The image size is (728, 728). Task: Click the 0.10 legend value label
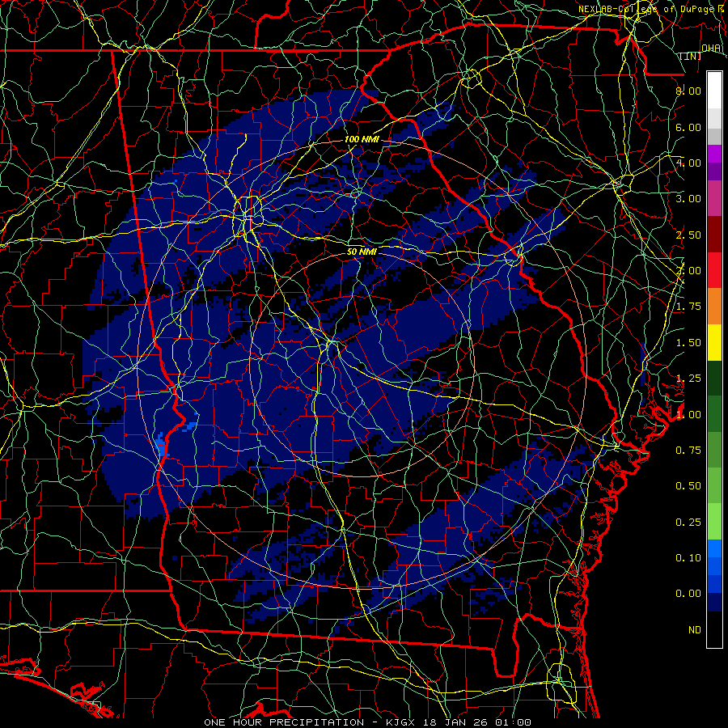point(688,558)
